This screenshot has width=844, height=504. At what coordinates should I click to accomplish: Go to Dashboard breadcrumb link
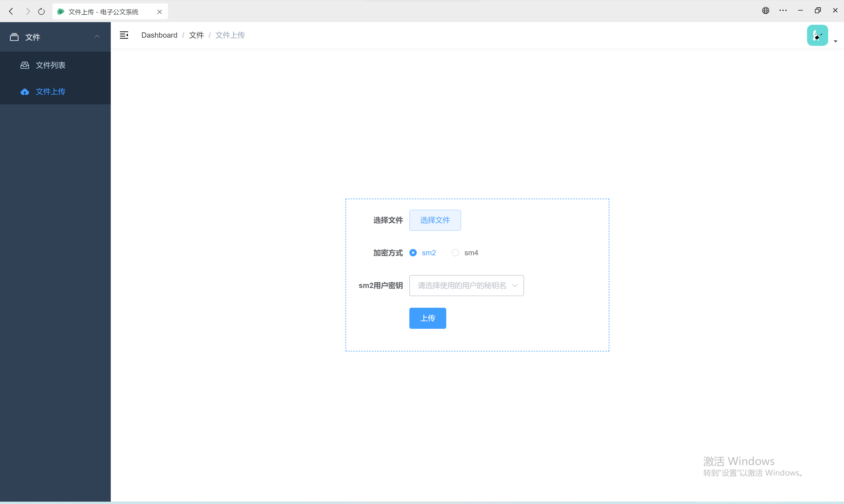159,35
